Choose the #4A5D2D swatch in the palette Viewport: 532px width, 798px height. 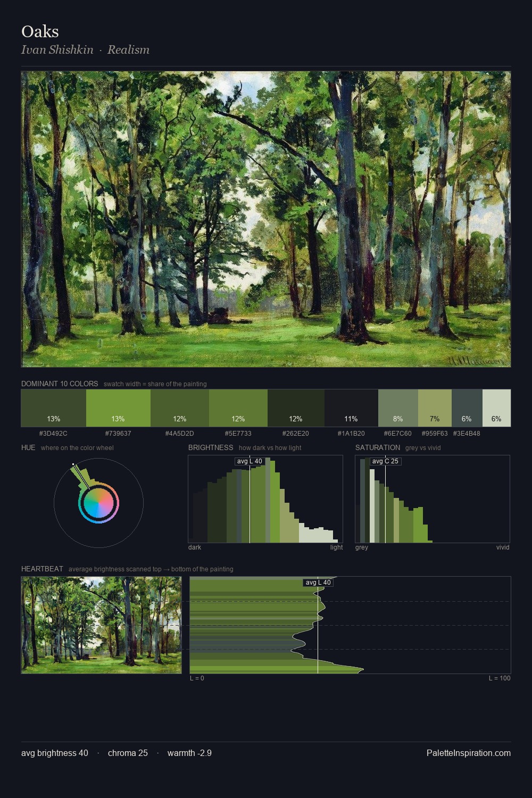[180, 408]
